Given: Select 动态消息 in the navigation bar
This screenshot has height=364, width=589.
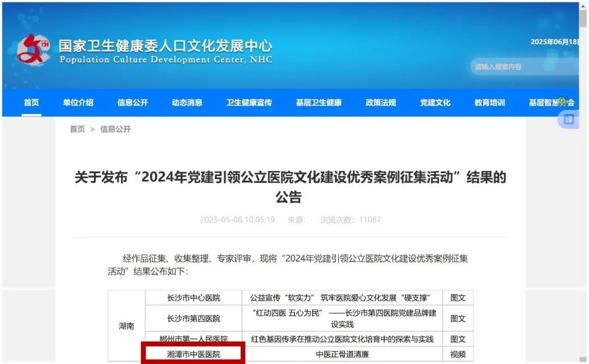Looking at the screenshot, I should pos(187,102).
